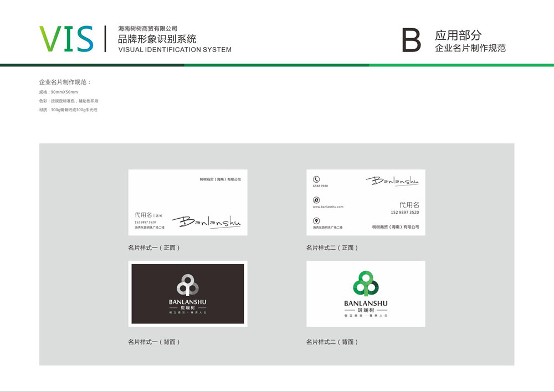
Task: Click the 企业名片制作规范： heading on the left
Action: coord(65,82)
